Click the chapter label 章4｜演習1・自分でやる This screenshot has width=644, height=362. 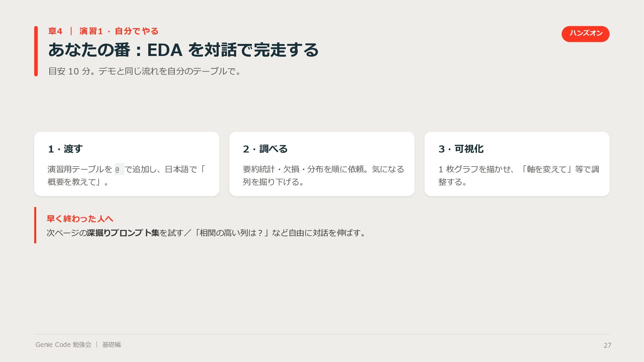pos(103,31)
